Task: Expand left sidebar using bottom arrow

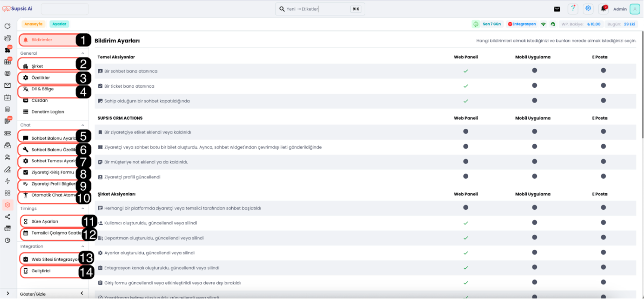Action: tap(8, 293)
